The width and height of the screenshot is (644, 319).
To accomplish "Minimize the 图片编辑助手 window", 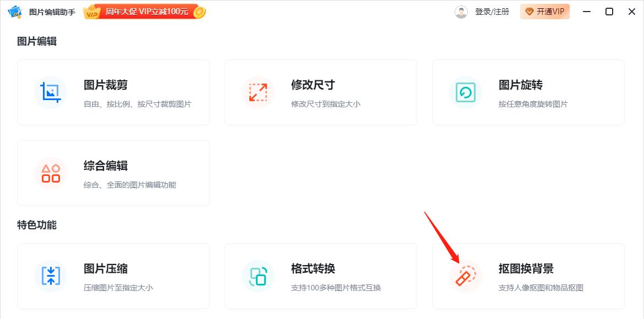I will 587,12.
